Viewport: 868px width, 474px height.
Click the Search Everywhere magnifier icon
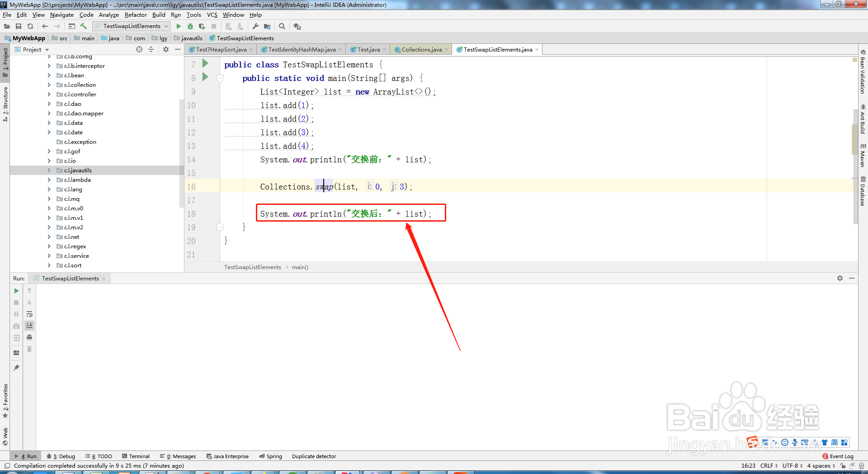click(x=282, y=26)
